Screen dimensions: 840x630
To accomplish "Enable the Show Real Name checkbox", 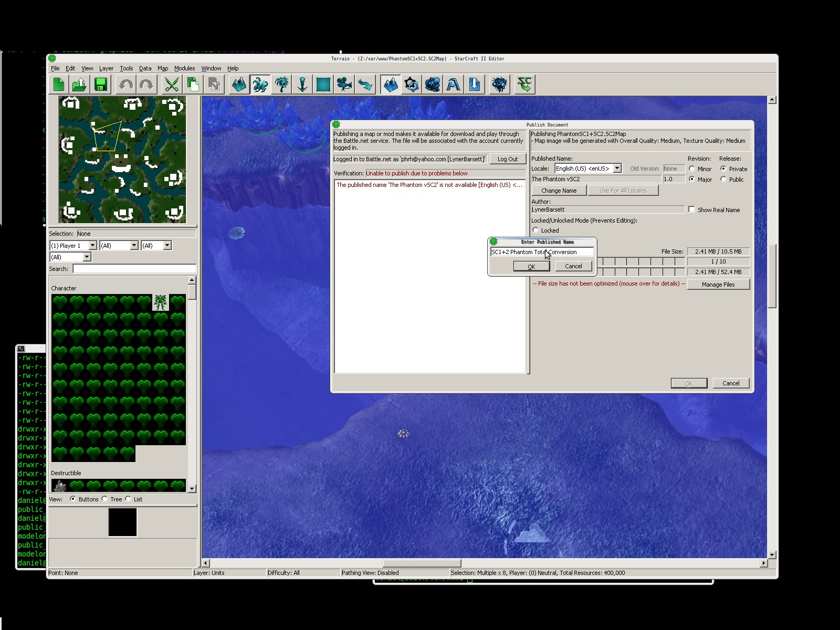I will tap(692, 209).
